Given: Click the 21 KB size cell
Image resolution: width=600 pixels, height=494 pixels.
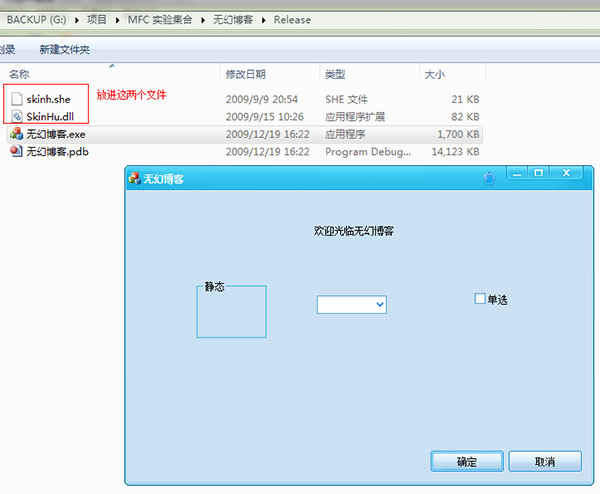Looking at the screenshot, I should point(465,99).
